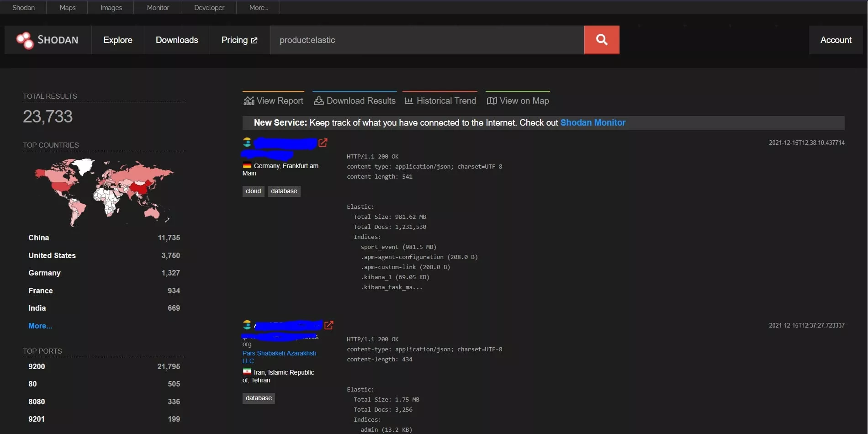
Task: Filter results by Germany country
Action: pyautogui.click(x=44, y=273)
